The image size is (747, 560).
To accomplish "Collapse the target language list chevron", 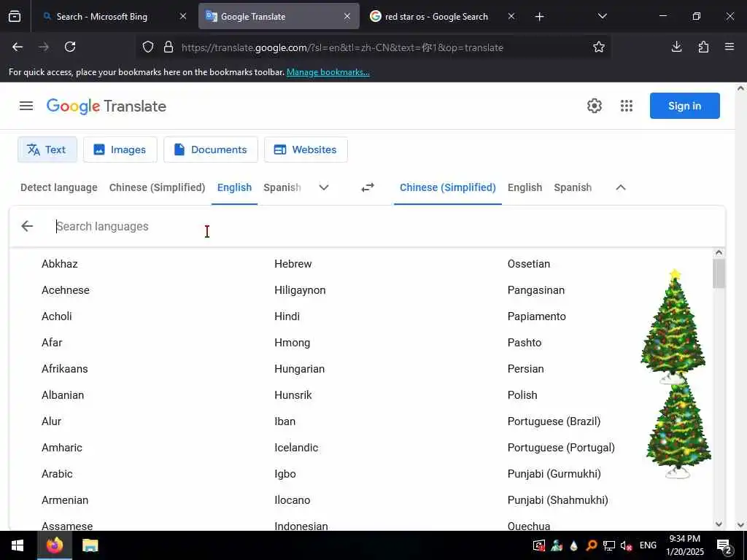I will (620, 187).
